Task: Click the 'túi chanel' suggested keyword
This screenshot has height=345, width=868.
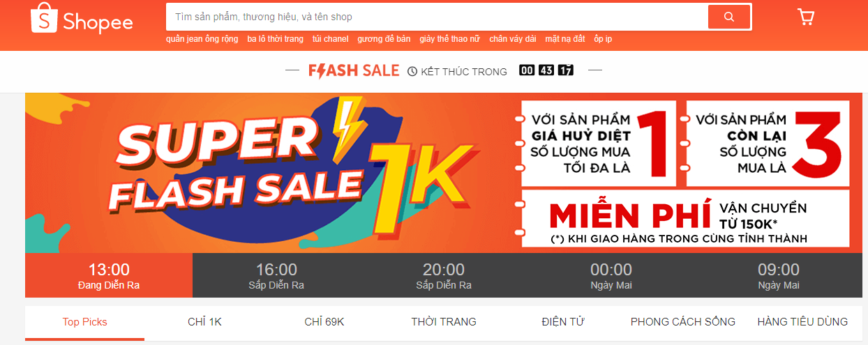Action: (331, 39)
